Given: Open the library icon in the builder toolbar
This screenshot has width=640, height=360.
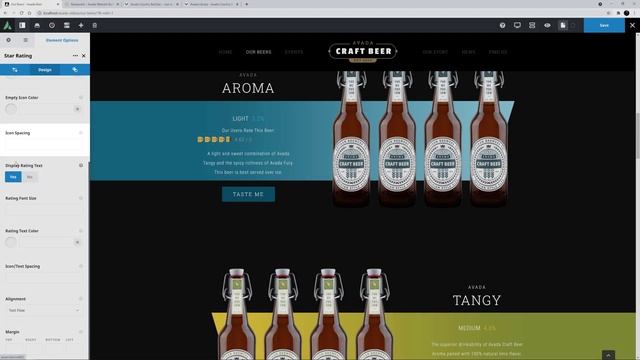Looking at the screenshot, I should pos(37,25).
